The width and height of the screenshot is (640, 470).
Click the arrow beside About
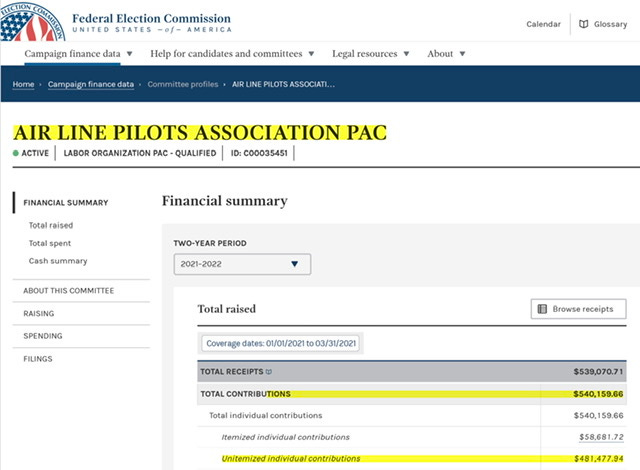click(462, 53)
